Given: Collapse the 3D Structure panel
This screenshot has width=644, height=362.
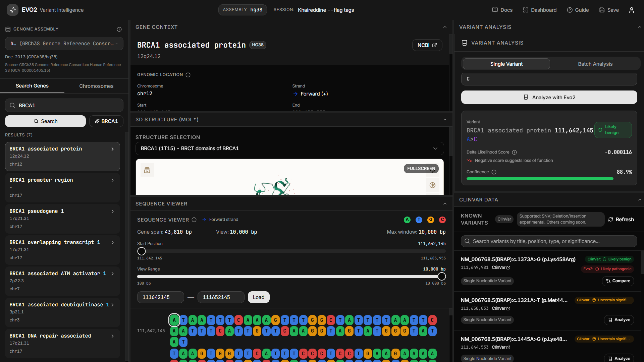Looking at the screenshot, I should click(445, 120).
